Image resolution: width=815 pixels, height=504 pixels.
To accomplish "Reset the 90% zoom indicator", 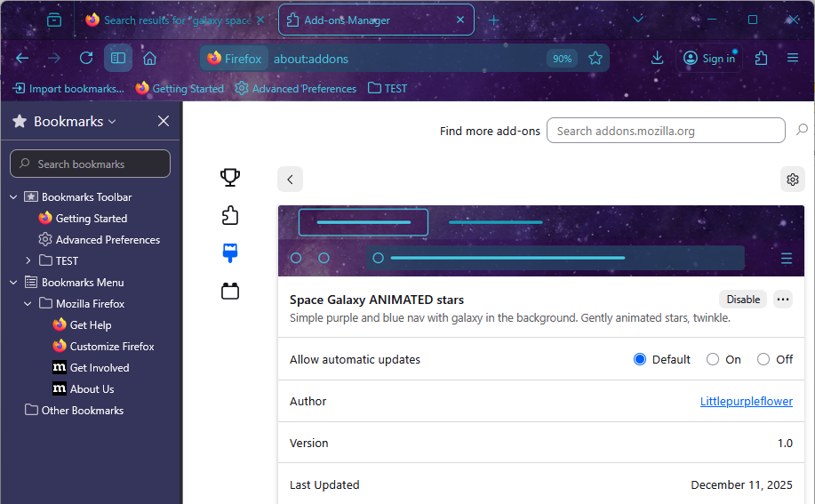I will click(562, 59).
